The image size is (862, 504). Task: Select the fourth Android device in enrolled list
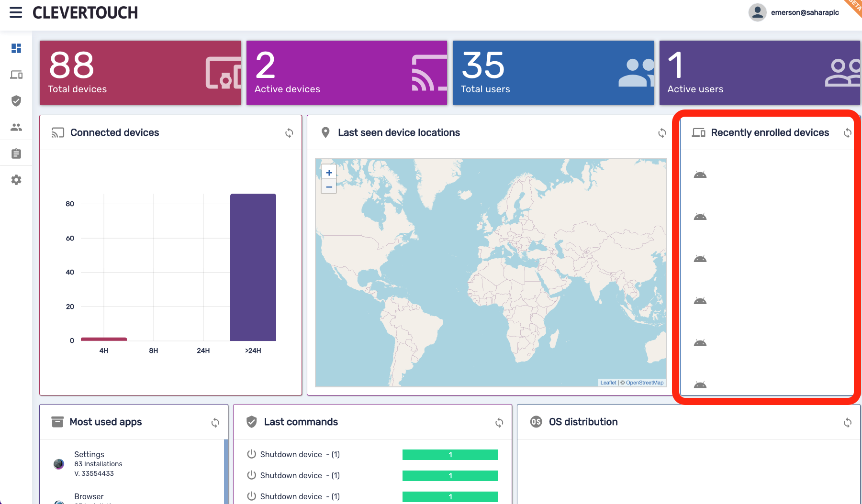coord(700,301)
